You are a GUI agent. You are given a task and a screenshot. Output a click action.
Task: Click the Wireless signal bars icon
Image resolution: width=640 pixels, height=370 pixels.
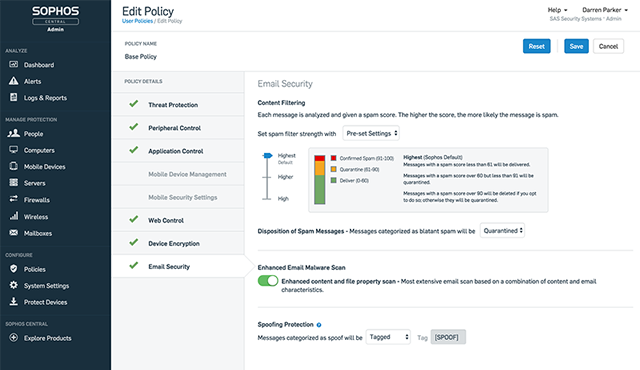pyautogui.click(x=14, y=216)
